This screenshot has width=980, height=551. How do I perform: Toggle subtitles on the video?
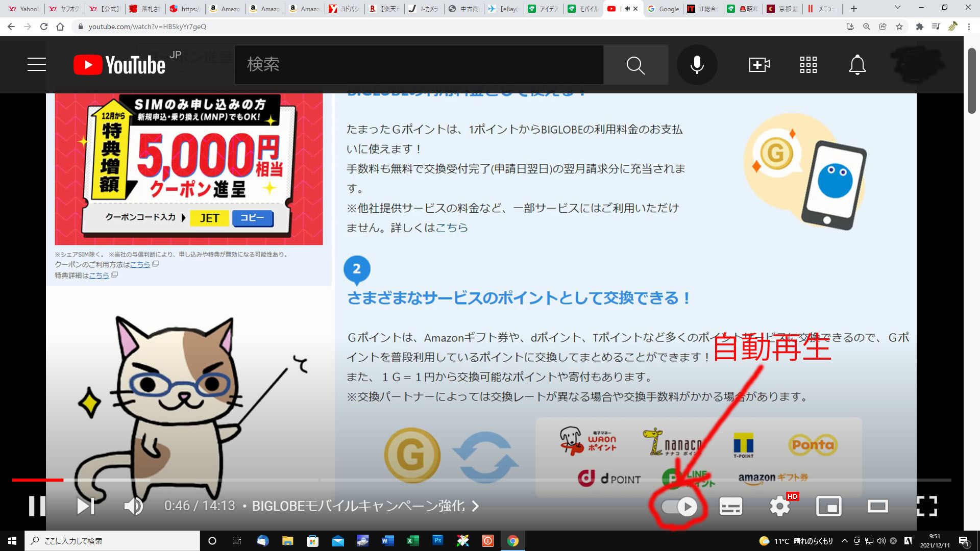point(730,507)
